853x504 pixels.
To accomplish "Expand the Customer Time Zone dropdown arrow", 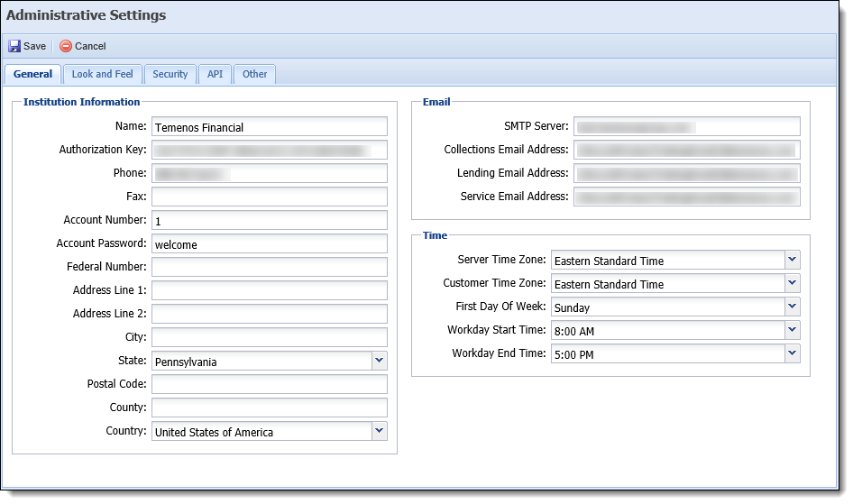I will pos(792,283).
